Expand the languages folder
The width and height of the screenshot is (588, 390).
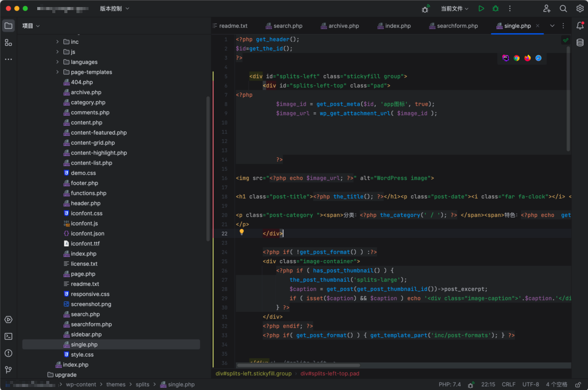pos(57,62)
